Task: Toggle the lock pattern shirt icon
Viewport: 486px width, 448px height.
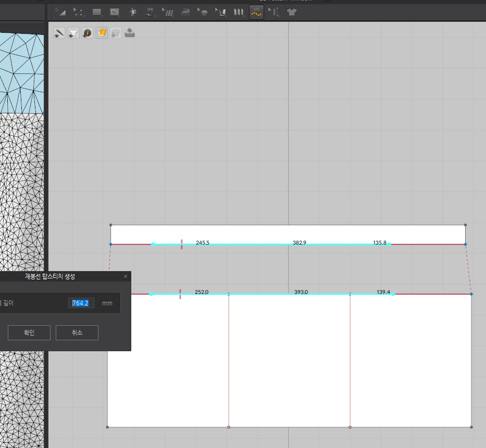Action: tap(115, 33)
